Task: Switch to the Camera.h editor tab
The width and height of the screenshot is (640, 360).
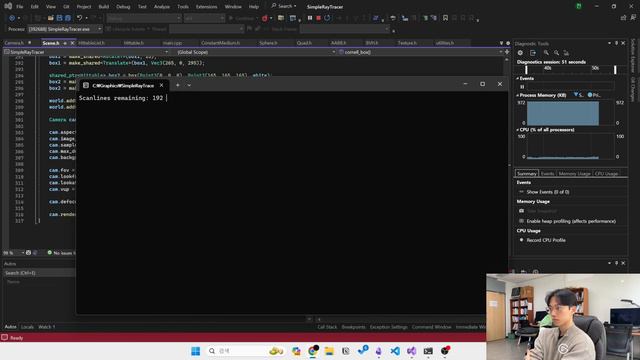Action: 14,43
